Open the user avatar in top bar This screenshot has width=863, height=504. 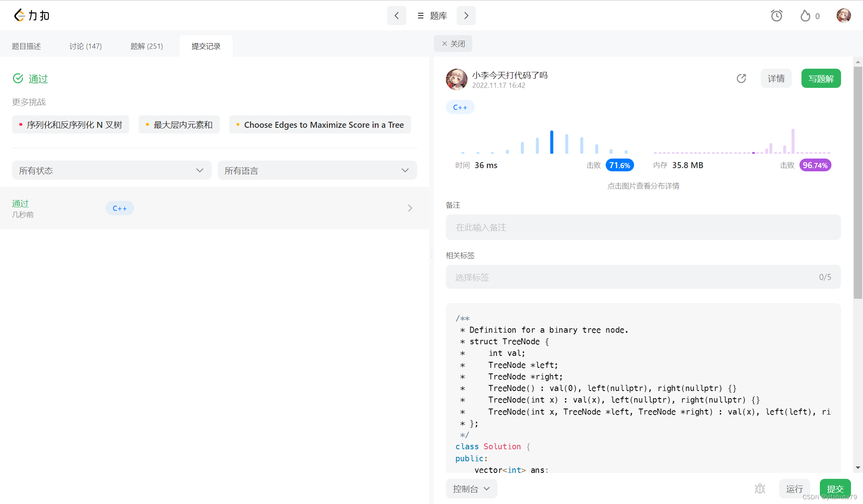(843, 16)
